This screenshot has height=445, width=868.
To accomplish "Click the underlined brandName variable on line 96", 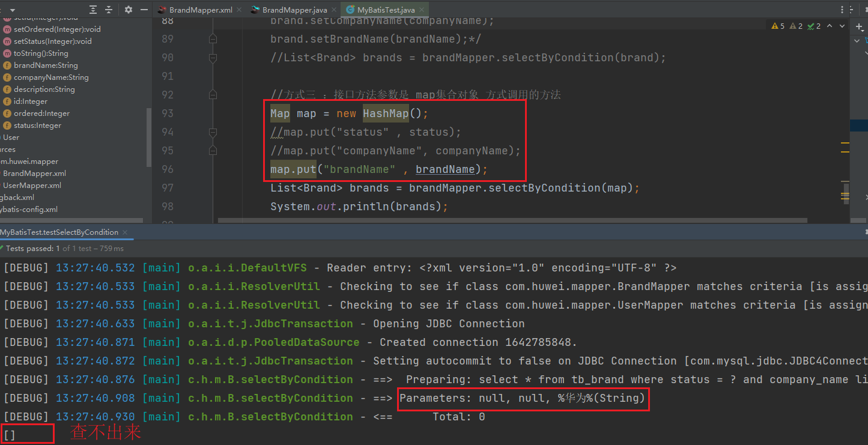I will pyautogui.click(x=445, y=169).
